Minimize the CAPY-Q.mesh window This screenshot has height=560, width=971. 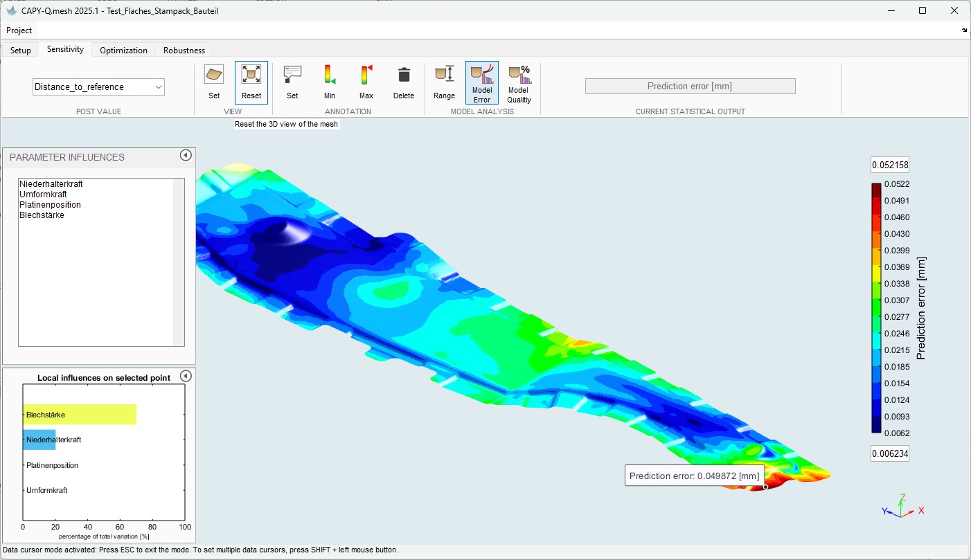point(891,10)
